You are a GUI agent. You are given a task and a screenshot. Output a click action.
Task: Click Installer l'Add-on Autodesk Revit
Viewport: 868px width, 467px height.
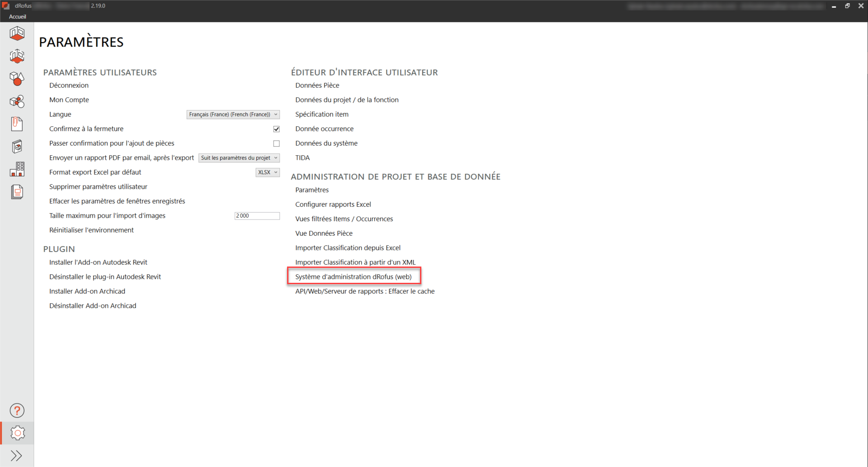coord(98,262)
